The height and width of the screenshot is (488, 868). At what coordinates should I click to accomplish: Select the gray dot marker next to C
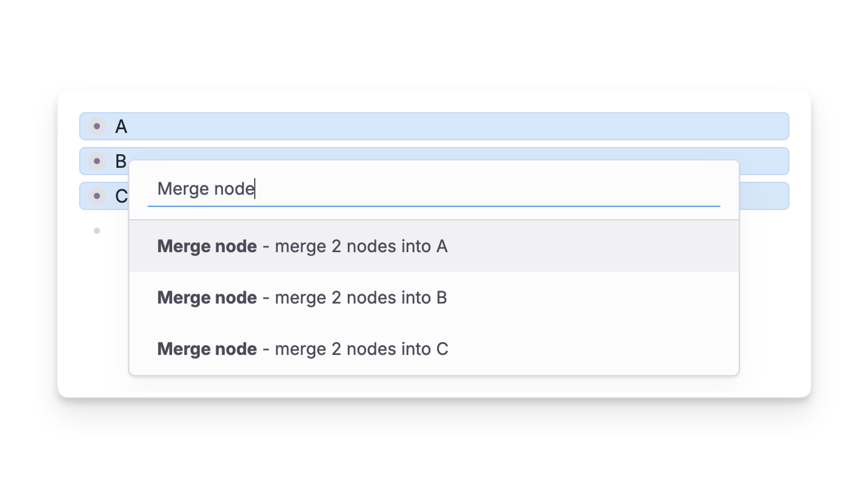[97, 196]
